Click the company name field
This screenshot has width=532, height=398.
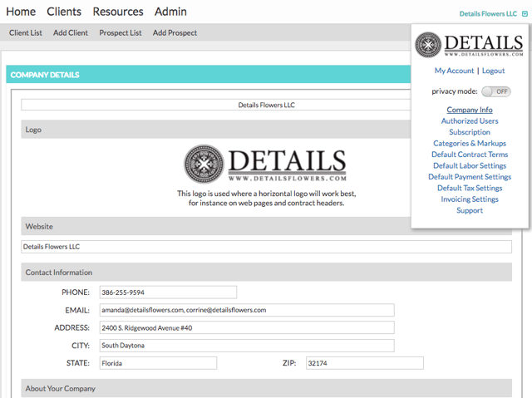(216, 105)
